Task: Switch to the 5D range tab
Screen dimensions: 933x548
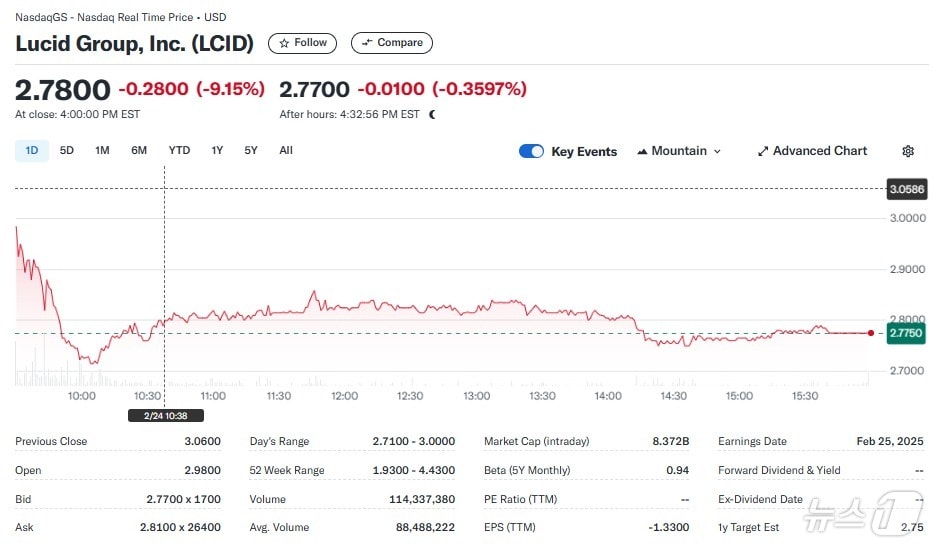Action: [67, 150]
